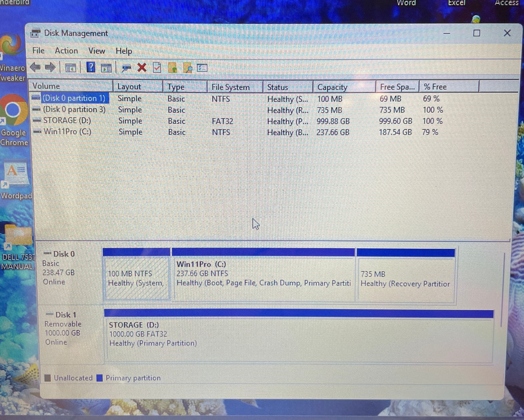This screenshot has width=524, height=420.
Task: Click the red X Delete toolbar icon
Action: (142, 67)
